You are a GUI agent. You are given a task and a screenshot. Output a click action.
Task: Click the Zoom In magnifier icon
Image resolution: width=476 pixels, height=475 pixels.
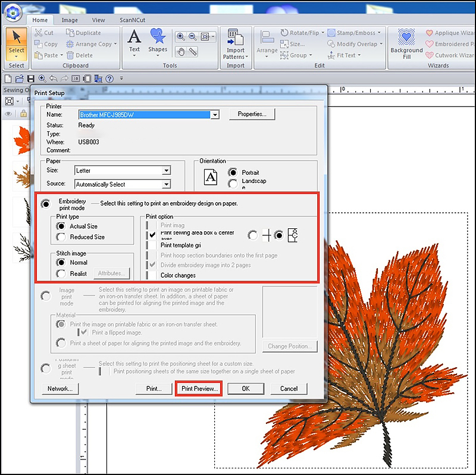click(x=180, y=37)
